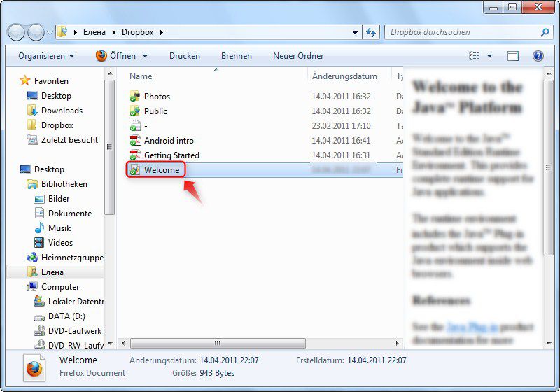
Task: Select the DVD-Laufwerk drive
Action: point(68,331)
